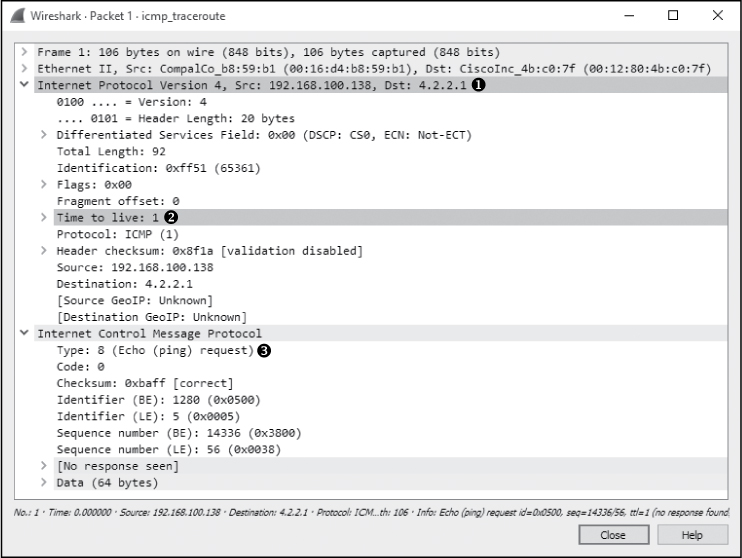
Task: Collapse the Internet Control Message Protocol section
Action: tap(24, 333)
